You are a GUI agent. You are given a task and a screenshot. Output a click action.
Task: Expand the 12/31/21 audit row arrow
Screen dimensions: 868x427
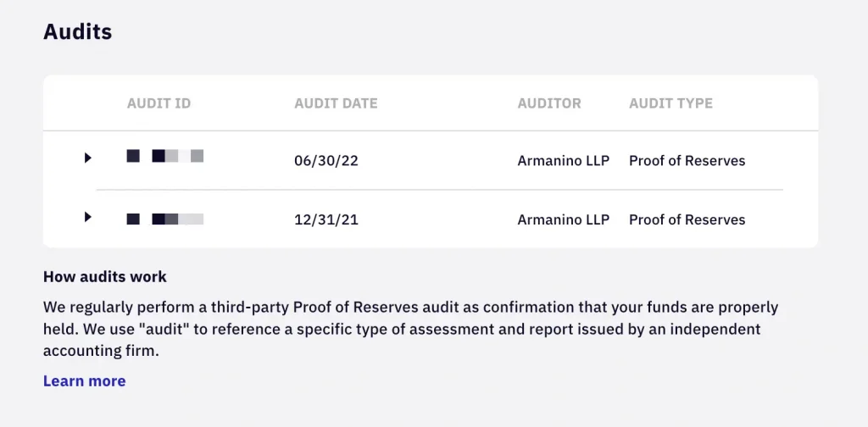88,217
